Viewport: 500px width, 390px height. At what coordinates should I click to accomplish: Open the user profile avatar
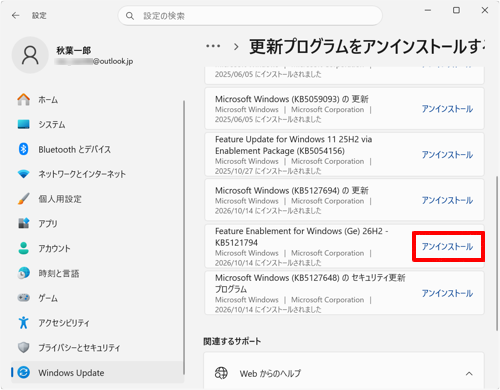click(x=30, y=55)
